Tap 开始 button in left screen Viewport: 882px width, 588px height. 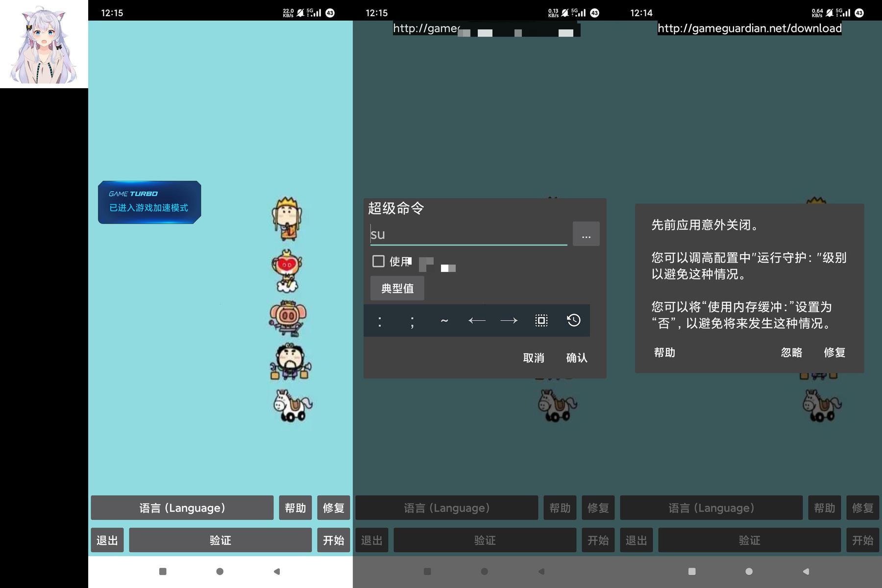coord(334,540)
